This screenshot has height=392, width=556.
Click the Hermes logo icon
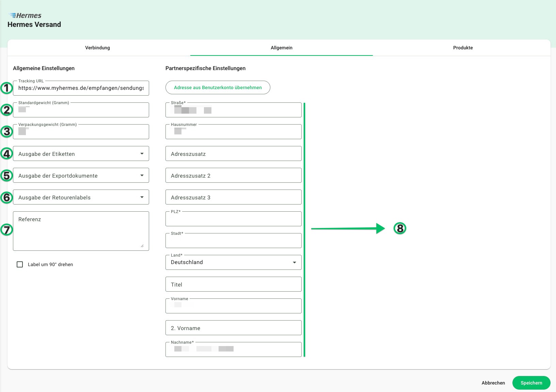(25, 15)
